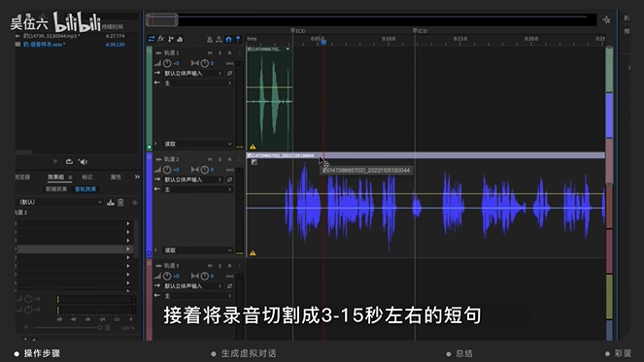Viewport: 644px width, 362px height.
Task: Click the inputs/outputs toggle icon in track toolbar
Action: point(152,39)
